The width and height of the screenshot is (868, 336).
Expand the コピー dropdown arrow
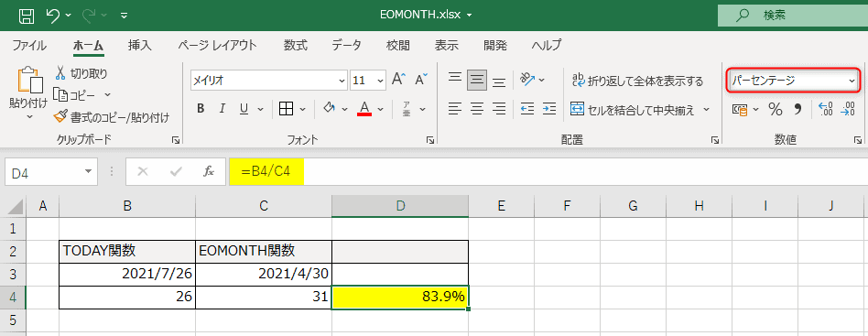pyautogui.click(x=107, y=95)
